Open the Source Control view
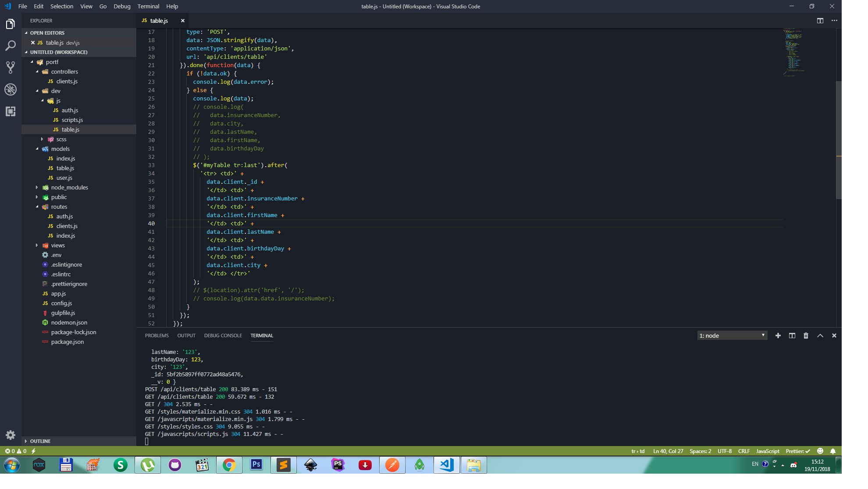868x489 pixels. (11, 67)
